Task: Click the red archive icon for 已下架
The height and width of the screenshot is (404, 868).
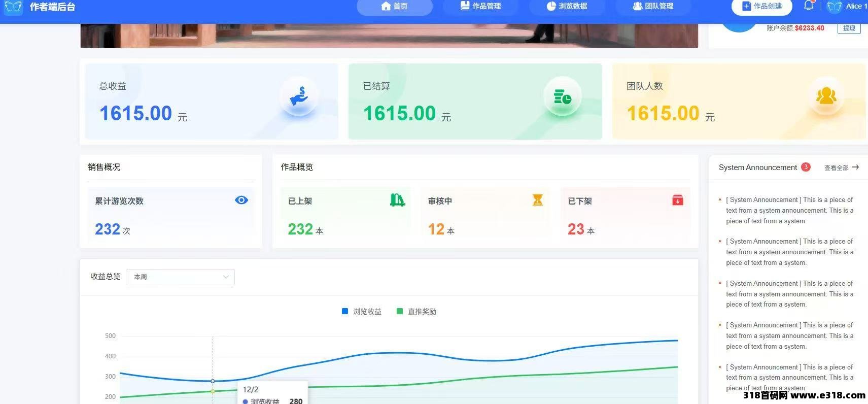Action: point(677,200)
